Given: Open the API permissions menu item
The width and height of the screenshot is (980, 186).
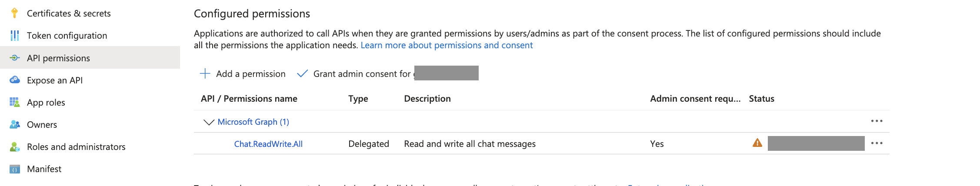Looking at the screenshot, I should pyautogui.click(x=58, y=58).
